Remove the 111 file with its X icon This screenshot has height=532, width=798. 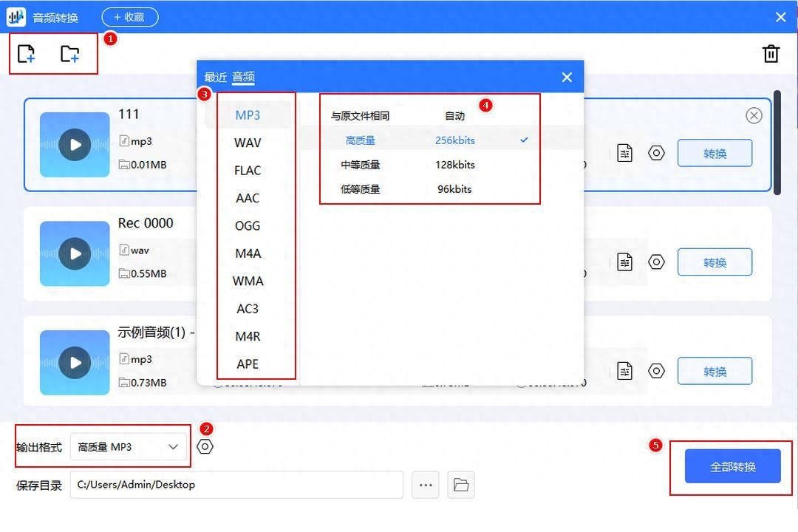pyautogui.click(x=754, y=115)
